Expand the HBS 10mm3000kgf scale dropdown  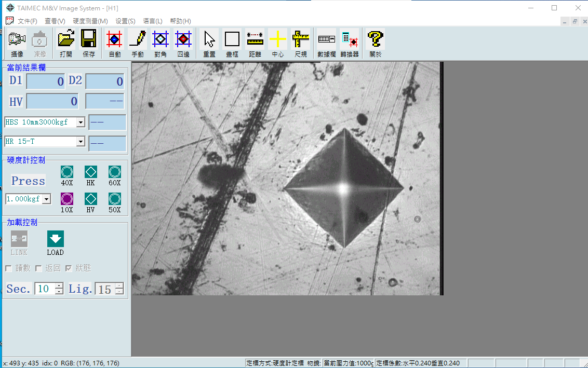81,122
